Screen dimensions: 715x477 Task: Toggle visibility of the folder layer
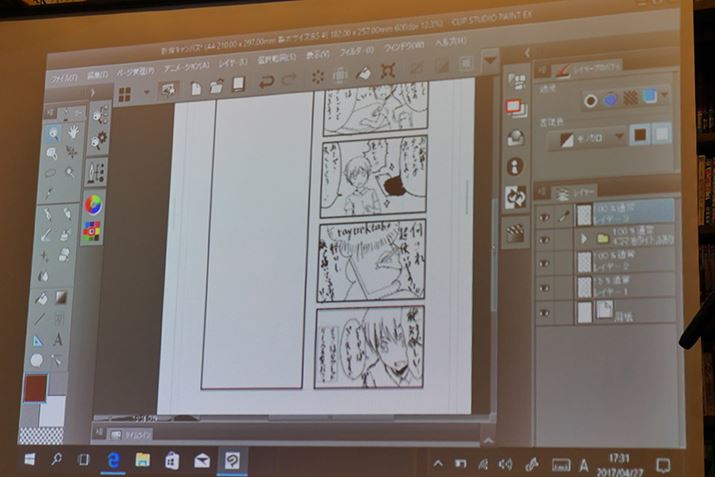tap(544, 240)
